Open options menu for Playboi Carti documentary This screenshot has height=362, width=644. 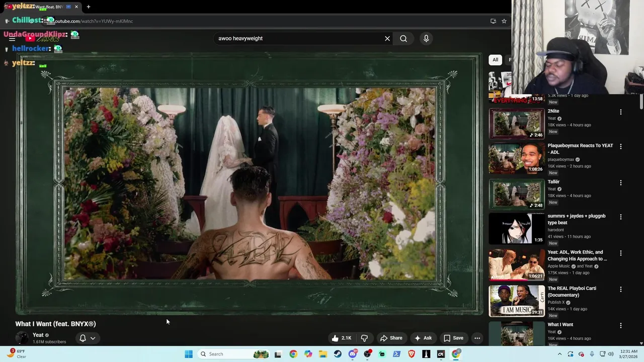pyautogui.click(x=620, y=289)
